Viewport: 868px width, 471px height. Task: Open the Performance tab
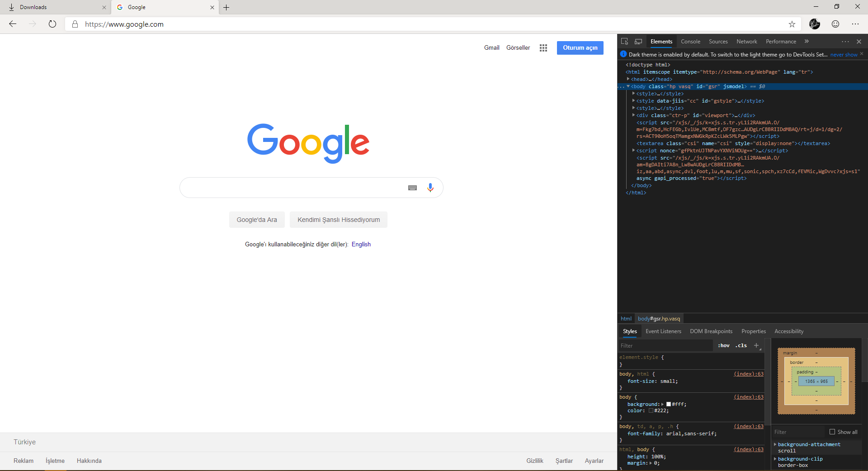pyautogui.click(x=781, y=42)
